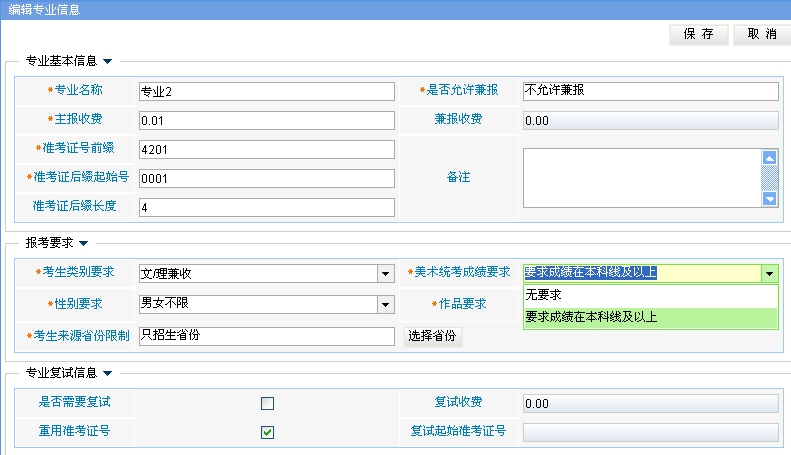Collapse the 专业基本信息 section arrow
The width and height of the screenshot is (791, 455).
pyautogui.click(x=108, y=62)
